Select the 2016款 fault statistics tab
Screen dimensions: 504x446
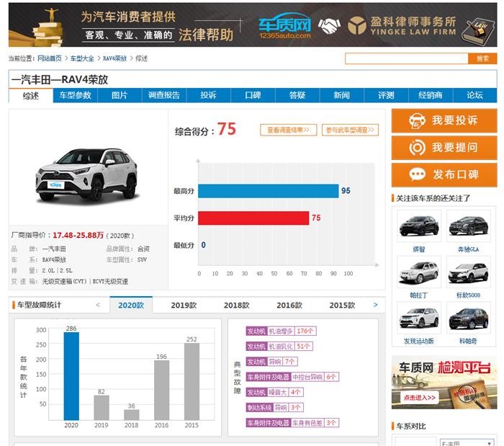289,305
